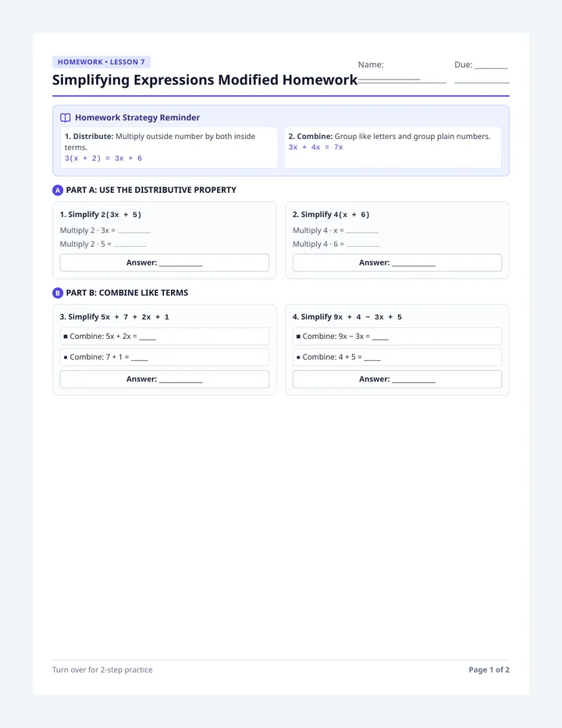Click the Due date blank
Screen dimensions: 562x728
pos(491,68)
